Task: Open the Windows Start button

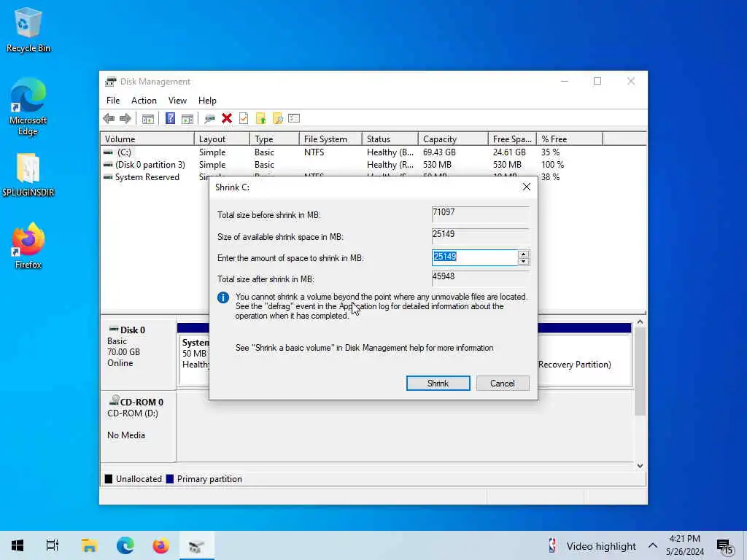Action: pyautogui.click(x=18, y=545)
